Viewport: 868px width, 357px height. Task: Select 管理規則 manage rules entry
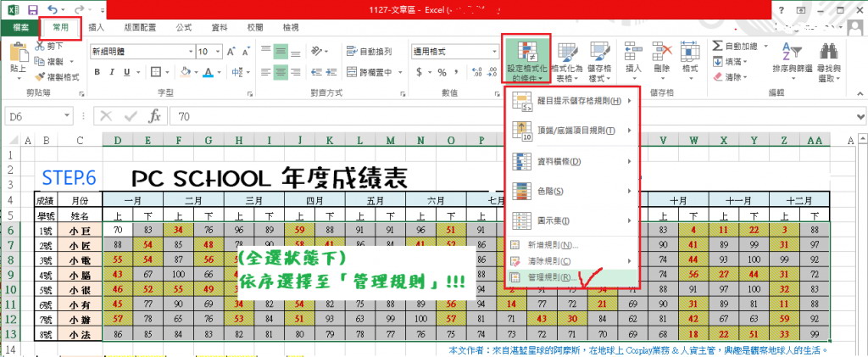pyautogui.click(x=572, y=276)
